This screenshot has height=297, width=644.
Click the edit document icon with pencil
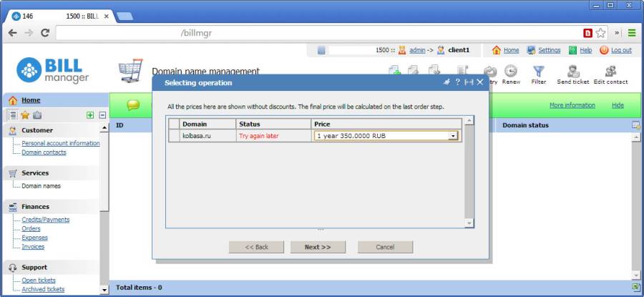pos(414,70)
